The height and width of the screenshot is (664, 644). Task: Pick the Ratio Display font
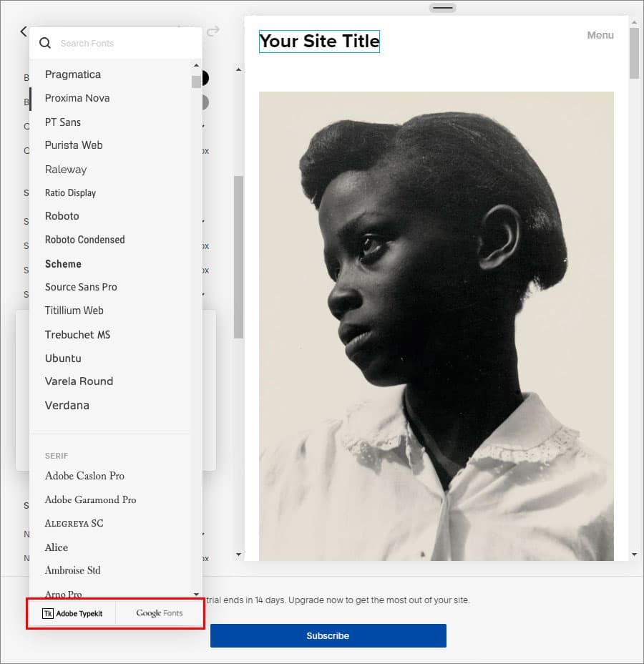tap(70, 193)
